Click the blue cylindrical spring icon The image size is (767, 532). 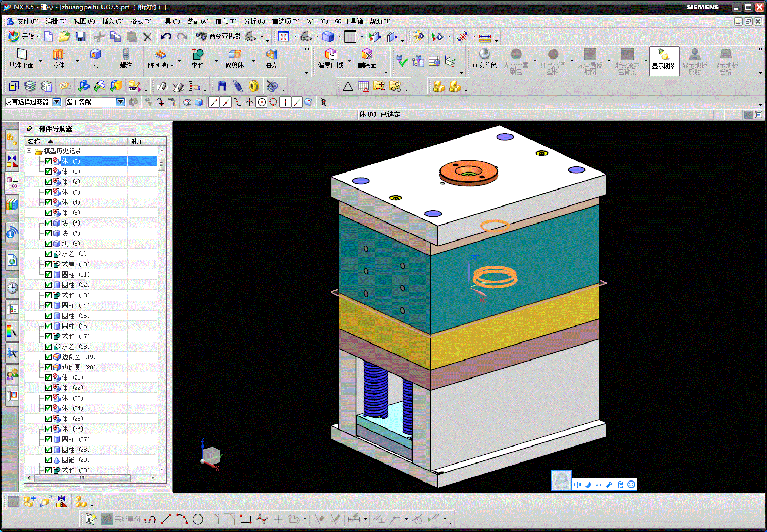(x=221, y=86)
